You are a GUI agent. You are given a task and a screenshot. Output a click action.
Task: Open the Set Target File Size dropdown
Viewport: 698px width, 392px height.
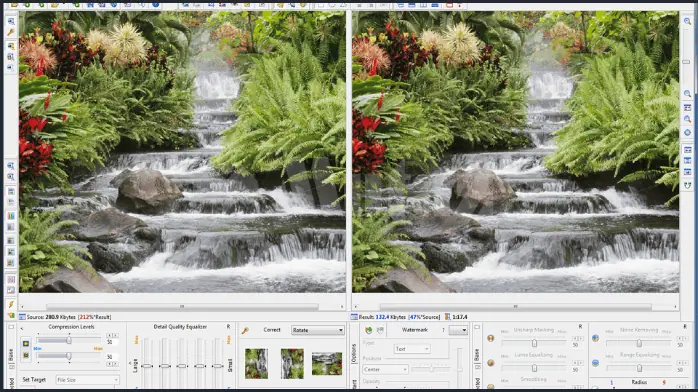click(x=88, y=380)
